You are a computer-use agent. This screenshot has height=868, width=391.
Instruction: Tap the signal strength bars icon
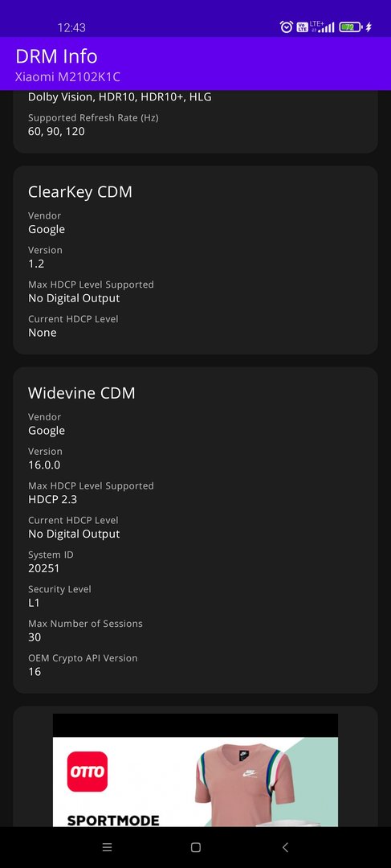tap(326, 27)
